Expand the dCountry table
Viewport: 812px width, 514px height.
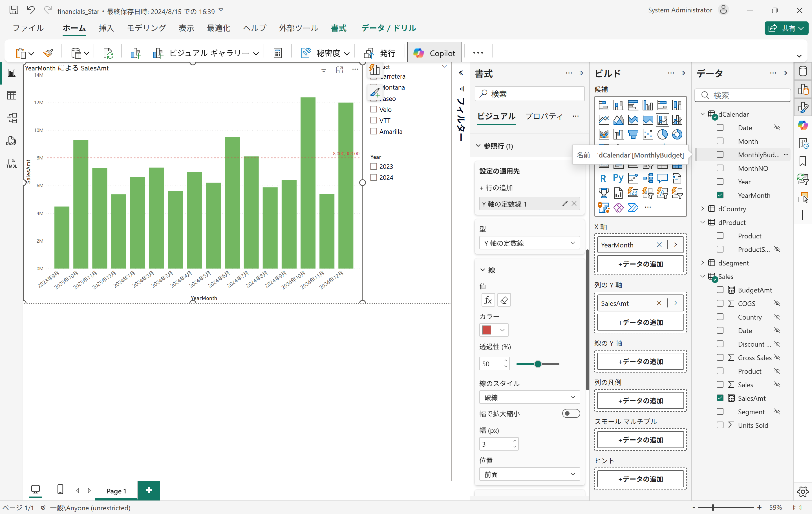tap(703, 209)
